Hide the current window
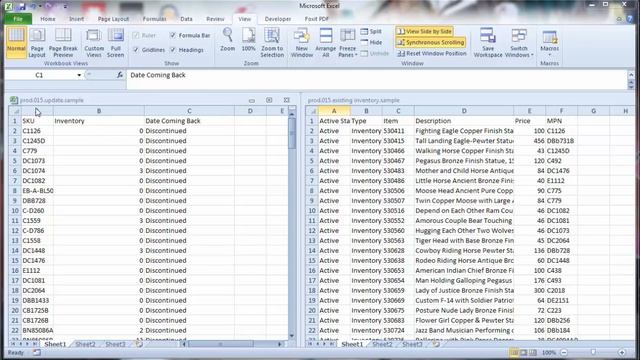Screen dimensions: 640x360 point(371,42)
